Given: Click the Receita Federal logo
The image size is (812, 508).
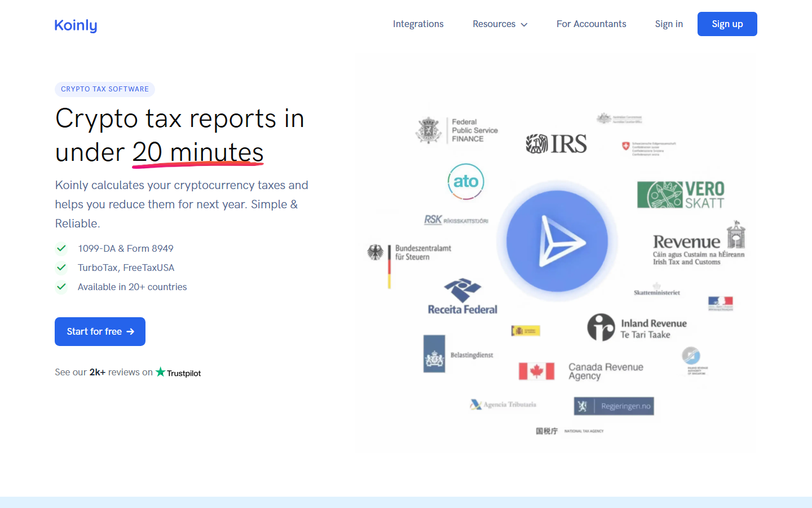Looking at the screenshot, I should (462, 296).
